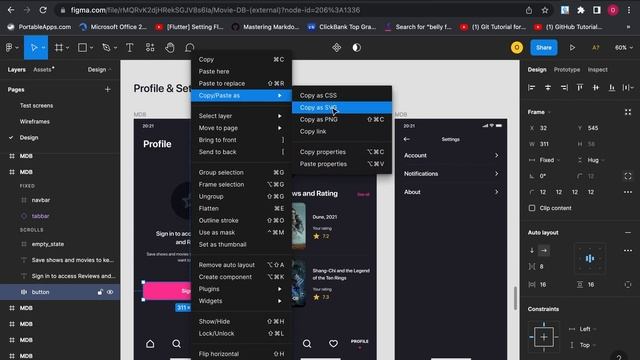
Task: Click the auto layout spacing field 8
Action: 542,267
